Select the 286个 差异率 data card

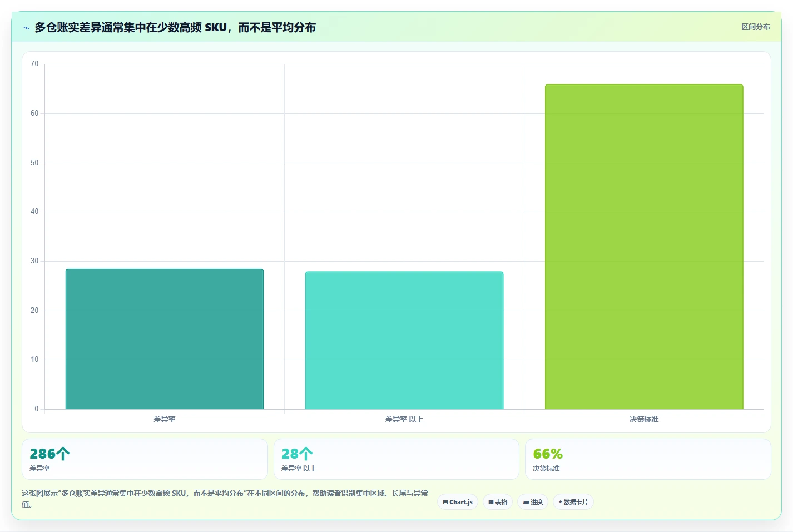click(145, 459)
